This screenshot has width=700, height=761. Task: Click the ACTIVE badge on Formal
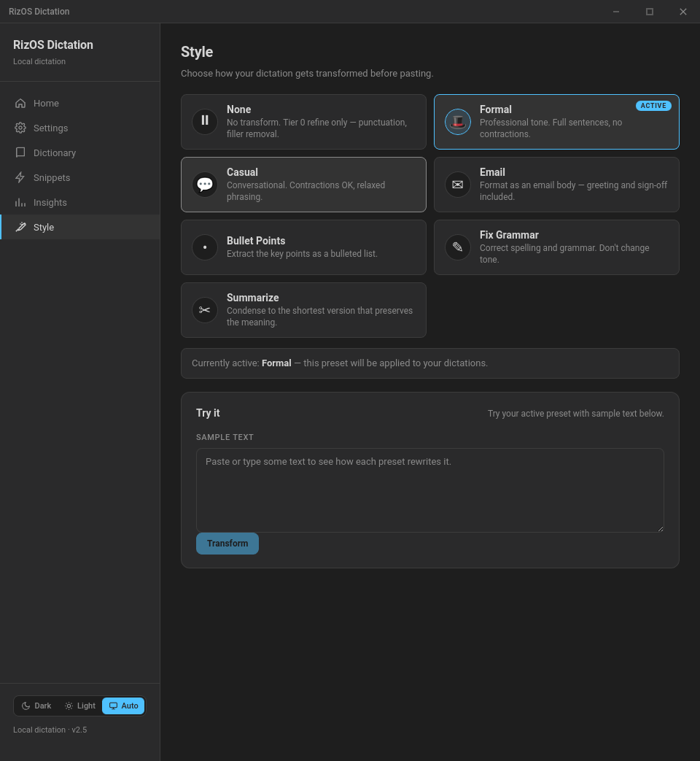pyautogui.click(x=653, y=106)
